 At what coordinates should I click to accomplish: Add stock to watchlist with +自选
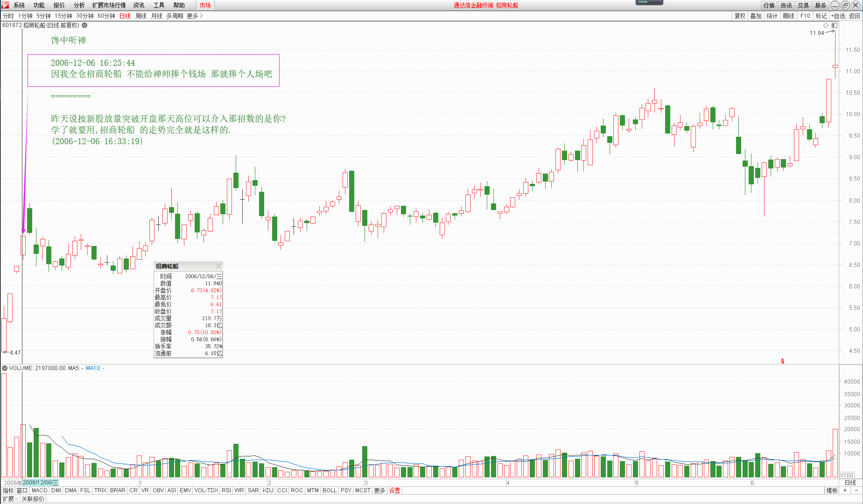pyautogui.click(x=838, y=15)
